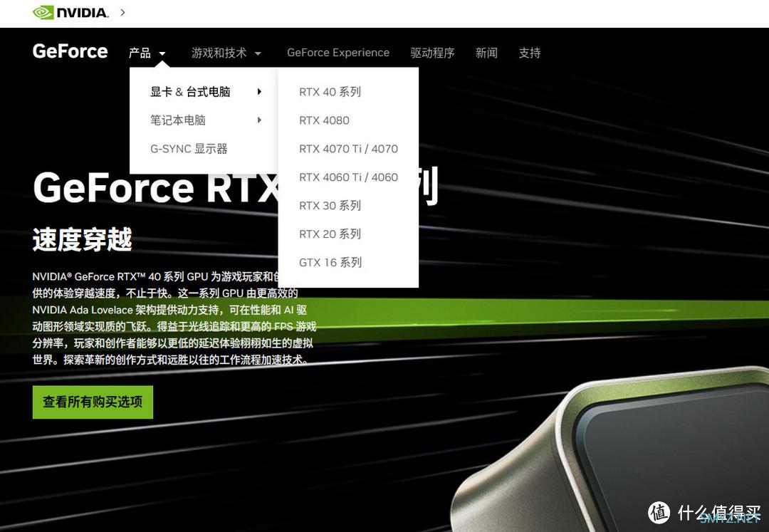The width and height of the screenshot is (769, 532).
Task: Click the green 查看所有购买选项 button
Action: pos(93,402)
